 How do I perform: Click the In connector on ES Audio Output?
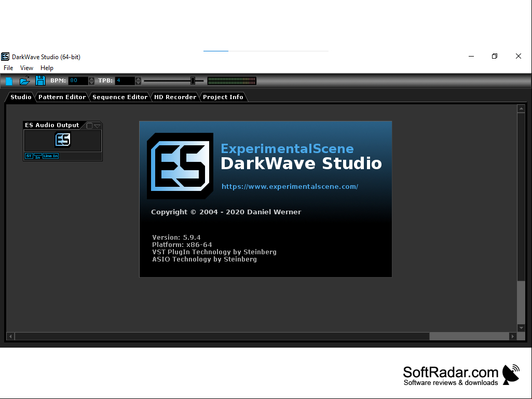(x=38, y=156)
